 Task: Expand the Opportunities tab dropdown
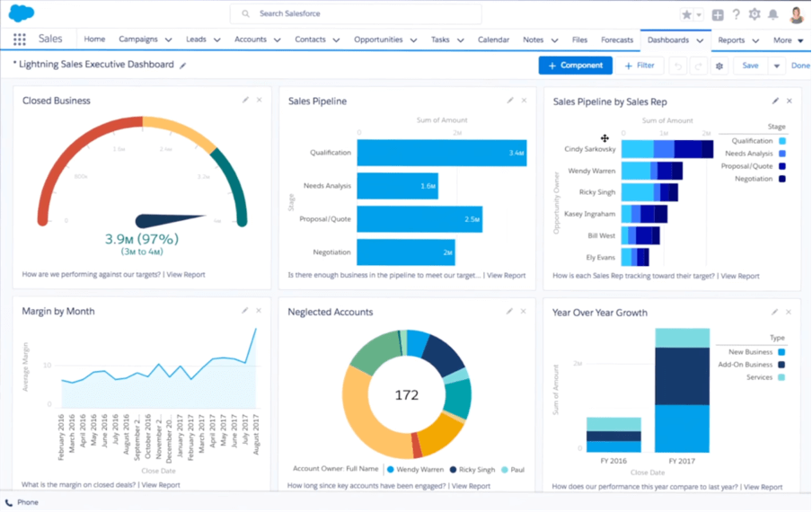click(413, 40)
